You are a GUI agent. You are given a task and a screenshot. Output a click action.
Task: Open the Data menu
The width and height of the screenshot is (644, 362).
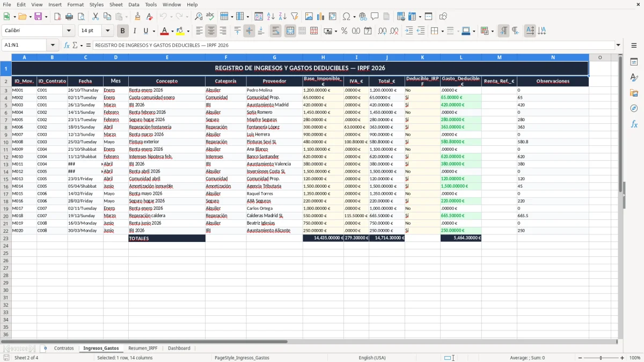pos(134,4)
